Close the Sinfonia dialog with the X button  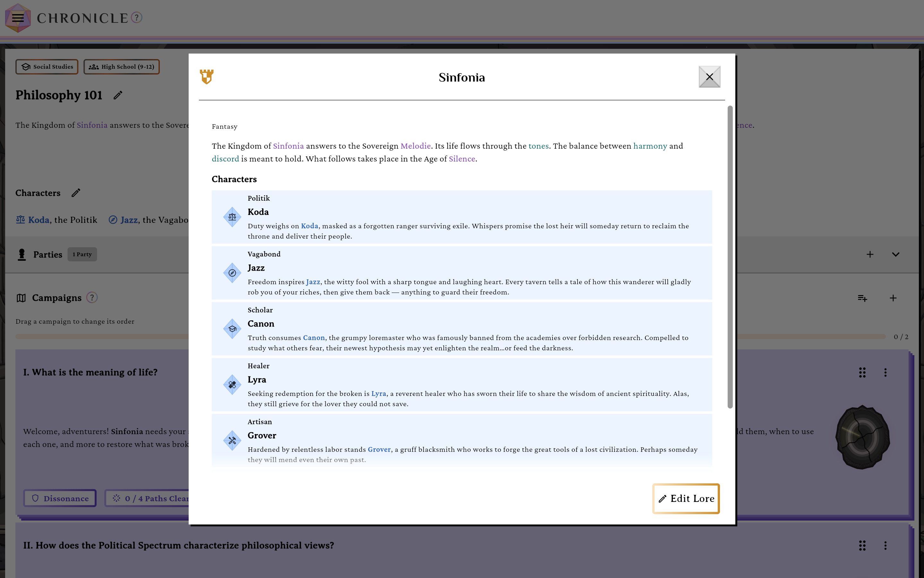tap(709, 77)
